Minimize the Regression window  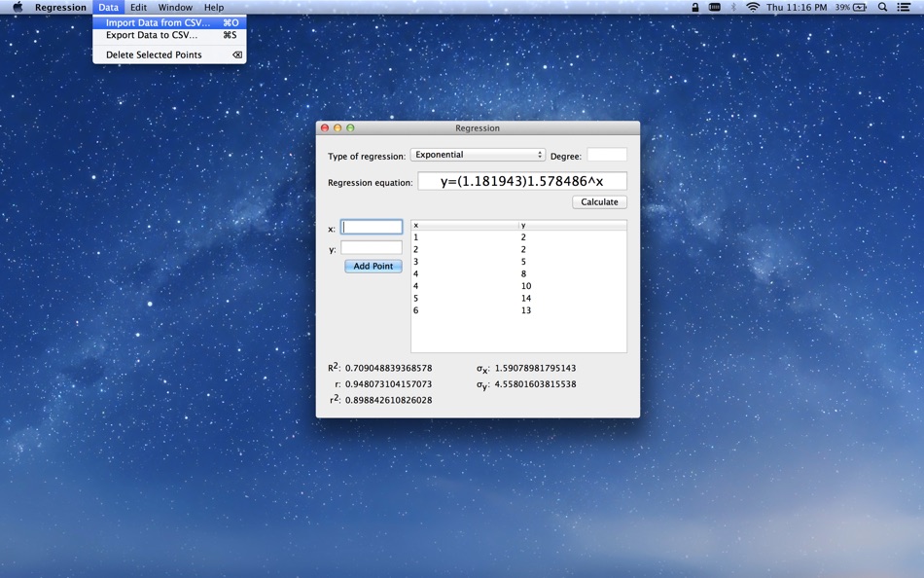[338, 128]
